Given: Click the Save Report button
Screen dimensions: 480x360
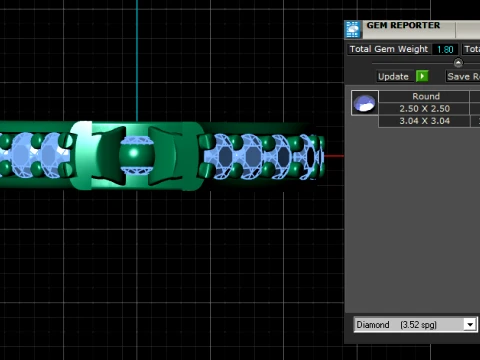Looking at the screenshot, I should point(463,76).
